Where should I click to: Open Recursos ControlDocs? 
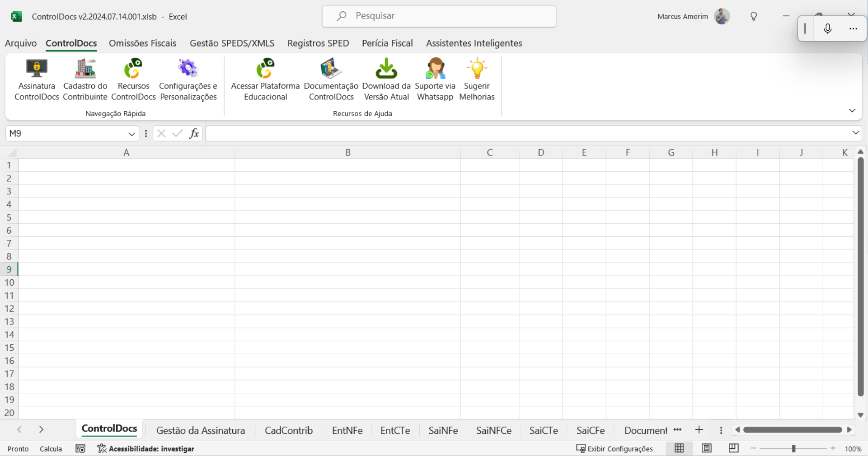133,79
